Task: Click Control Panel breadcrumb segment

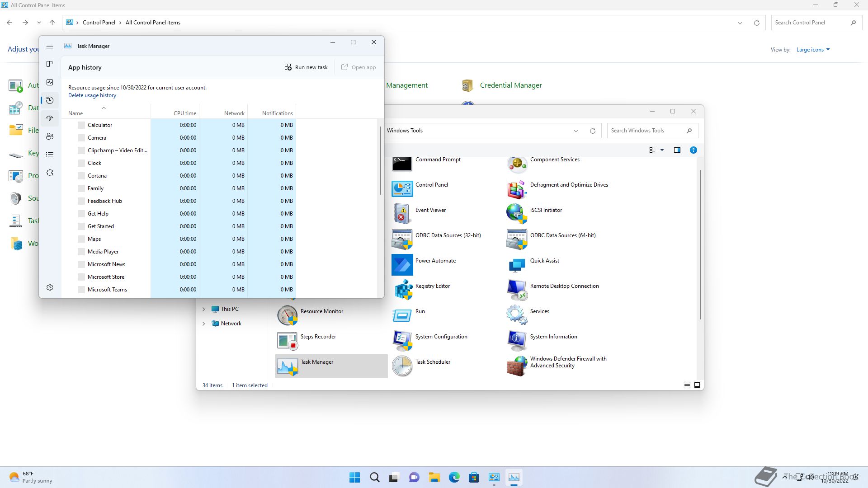Action: coord(99,23)
